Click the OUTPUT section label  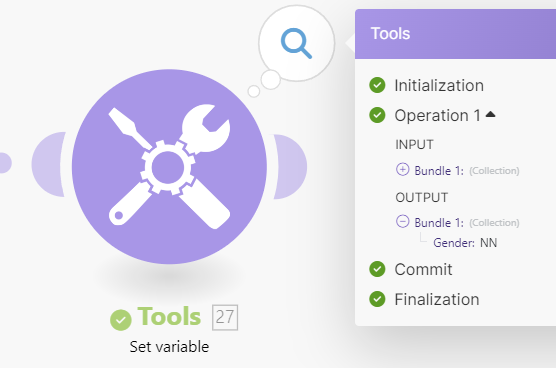pyautogui.click(x=422, y=197)
